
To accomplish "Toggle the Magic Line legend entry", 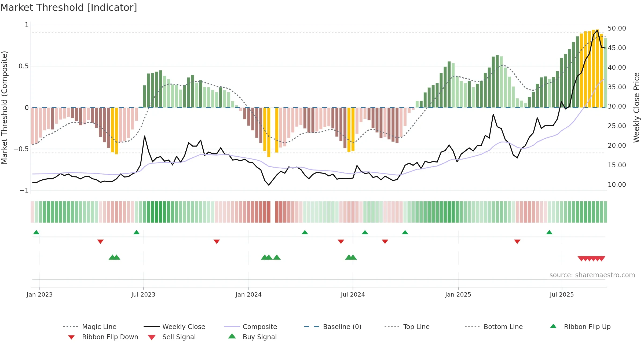I will click(x=90, y=327).
